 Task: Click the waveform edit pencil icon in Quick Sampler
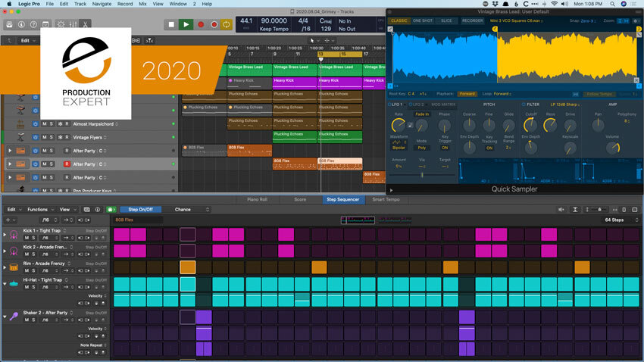click(x=390, y=29)
